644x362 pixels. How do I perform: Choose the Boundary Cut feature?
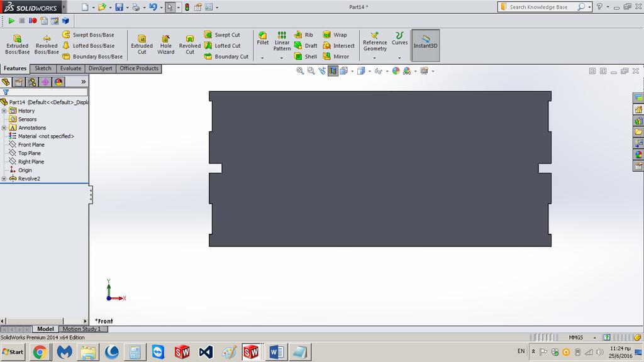coord(226,56)
